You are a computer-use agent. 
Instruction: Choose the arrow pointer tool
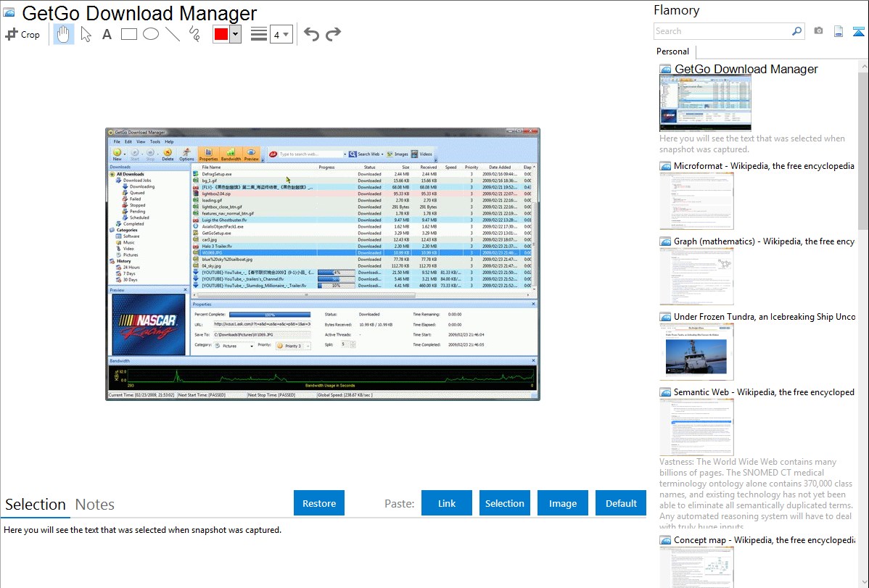pyautogui.click(x=86, y=34)
